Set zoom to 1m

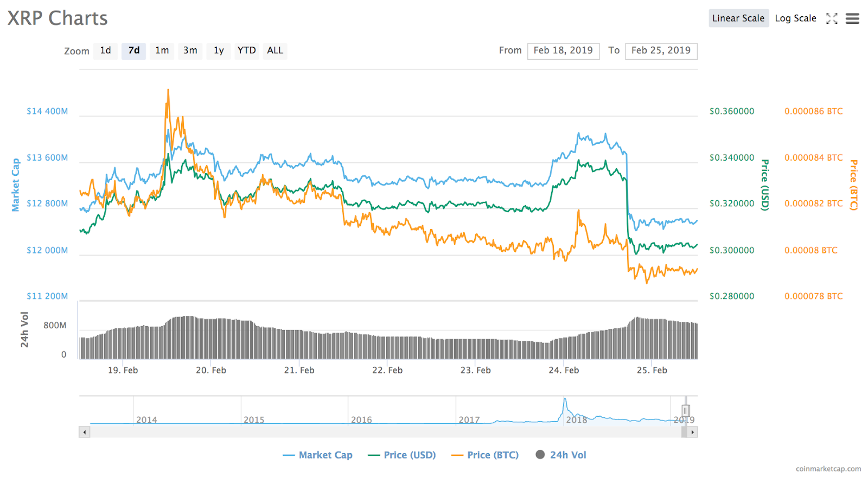[x=162, y=50]
